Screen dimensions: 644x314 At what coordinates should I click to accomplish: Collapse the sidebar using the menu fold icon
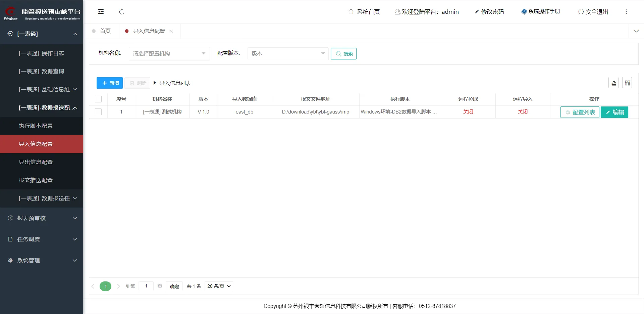[101, 12]
